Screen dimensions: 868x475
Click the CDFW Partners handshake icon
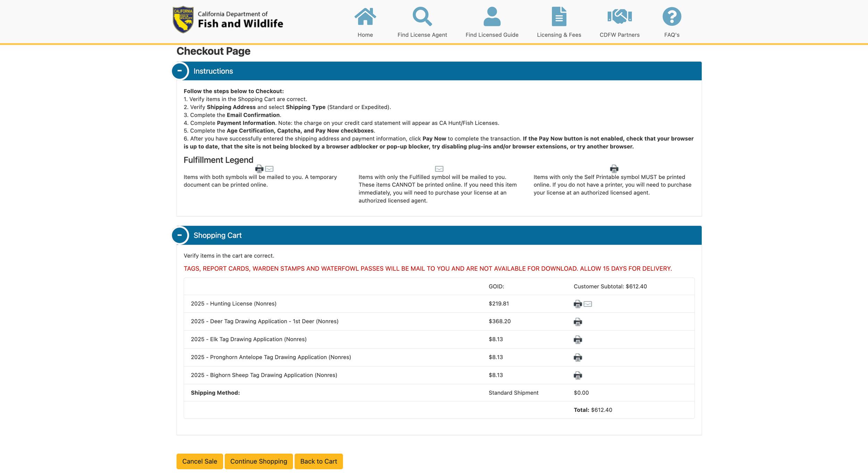tap(620, 16)
